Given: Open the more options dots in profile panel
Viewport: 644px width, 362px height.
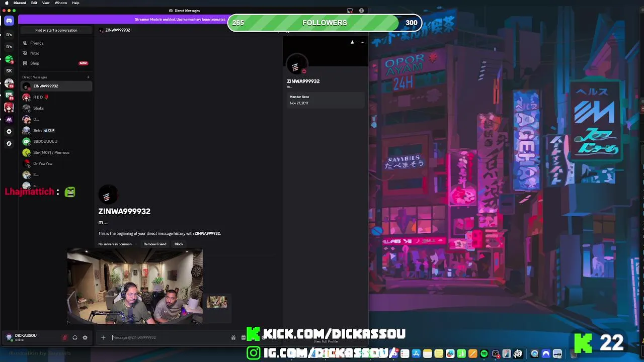Looking at the screenshot, I should [x=362, y=42].
